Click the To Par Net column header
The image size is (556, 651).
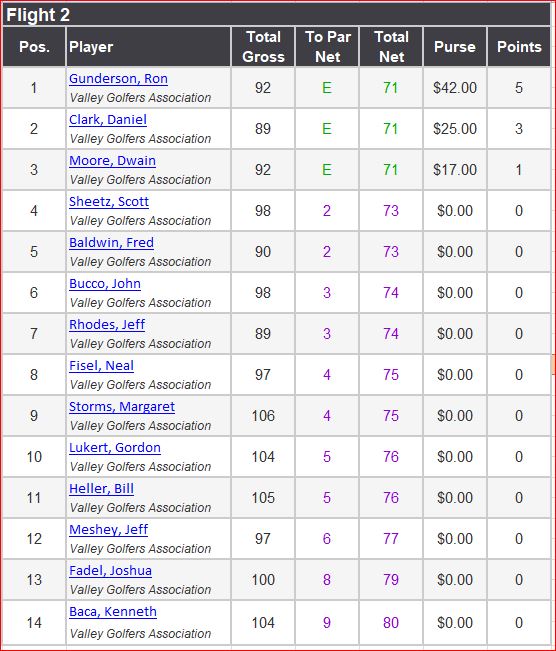click(327, 46)
